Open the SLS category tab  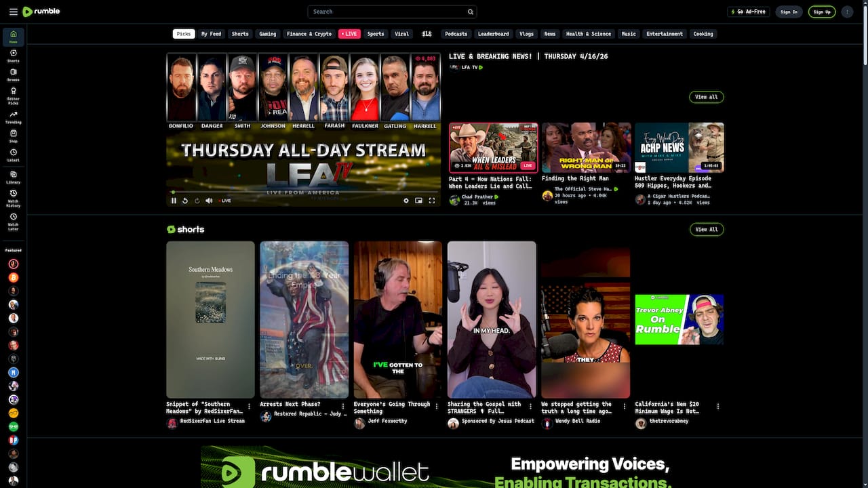tap(427, 34)
